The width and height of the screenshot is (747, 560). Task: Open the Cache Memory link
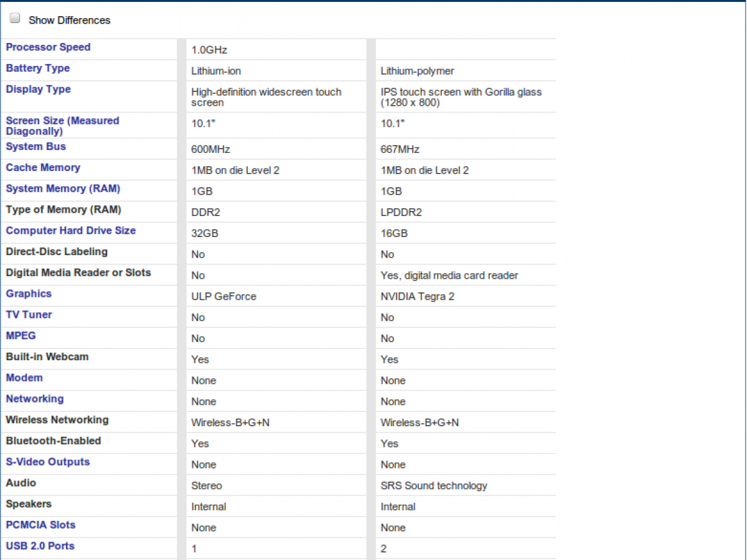click(43, 168)
